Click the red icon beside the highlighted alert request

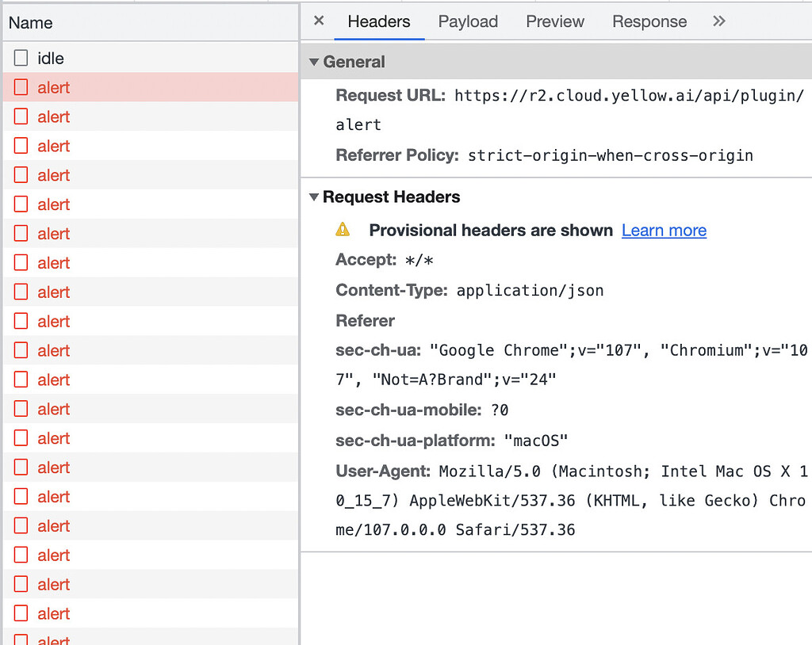tap(20, 87)
